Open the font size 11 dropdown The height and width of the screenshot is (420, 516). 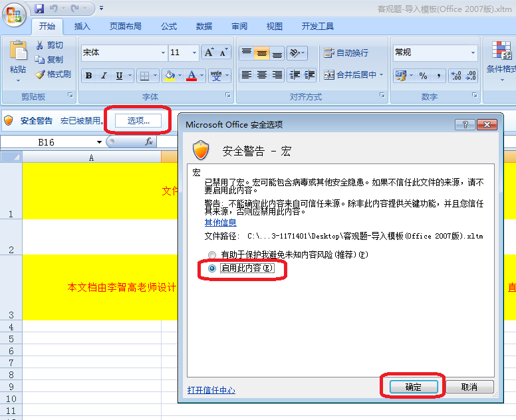tap(194, 52)
